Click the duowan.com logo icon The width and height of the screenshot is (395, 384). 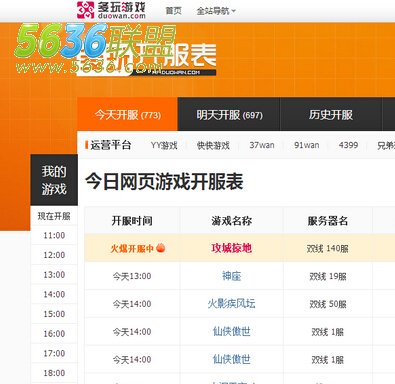click(85, 10)
